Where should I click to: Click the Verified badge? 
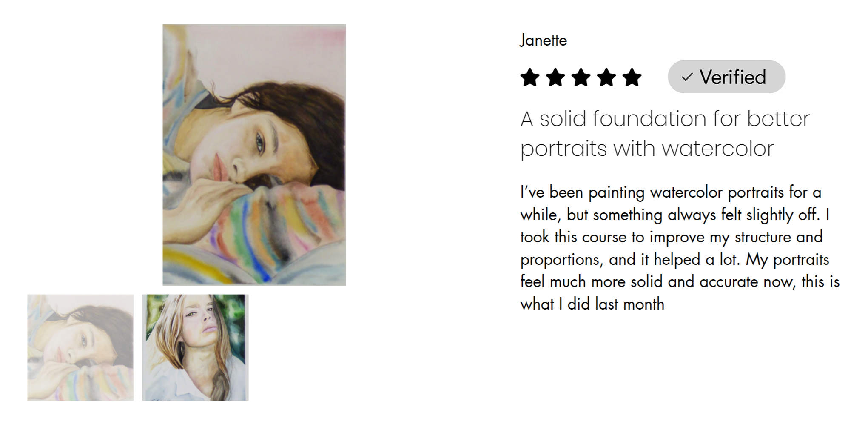tap(726, 77)
